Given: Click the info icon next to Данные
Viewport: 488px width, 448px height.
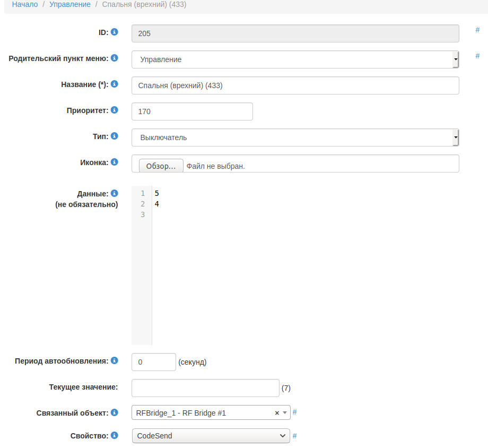Looking at the screenshot, I should (x=114, y=193).
